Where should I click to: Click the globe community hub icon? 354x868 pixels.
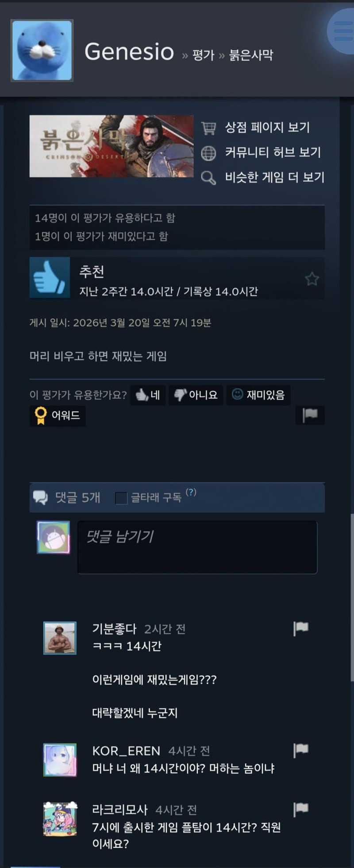click(x=208, y=153)
